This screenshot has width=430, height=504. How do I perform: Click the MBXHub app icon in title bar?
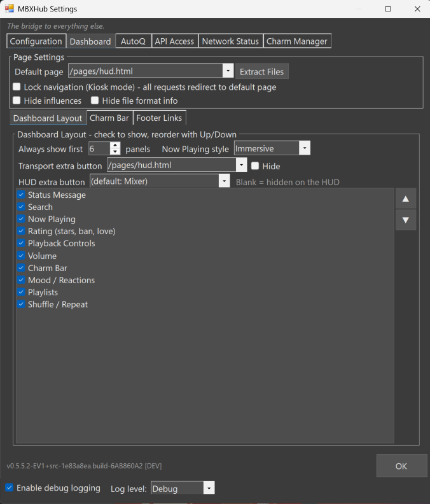pyautogui.click(x=10, y=9)
